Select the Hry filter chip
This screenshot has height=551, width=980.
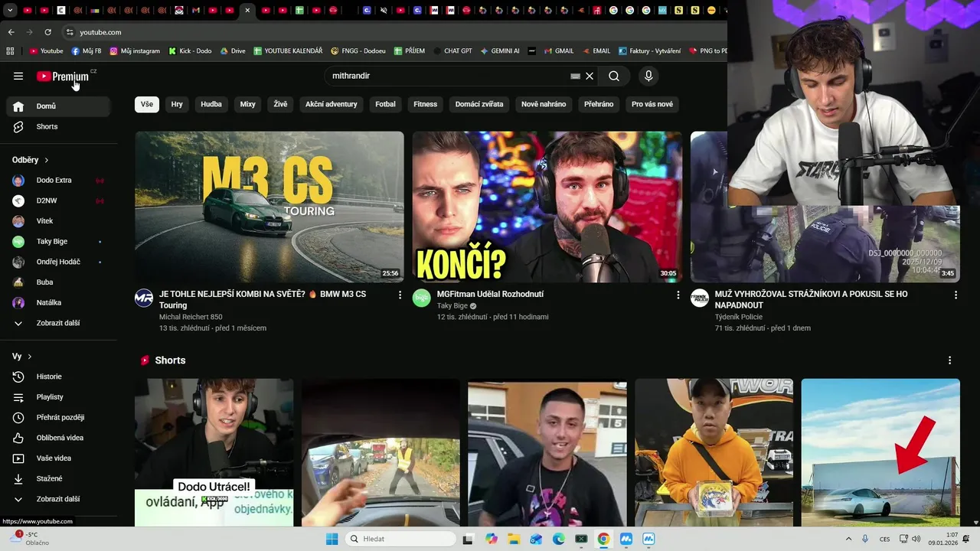coord(177,104)
